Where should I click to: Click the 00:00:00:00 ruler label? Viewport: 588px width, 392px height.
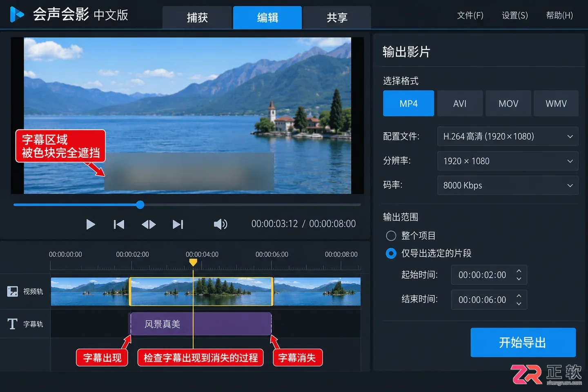click(x=65, y=254)
